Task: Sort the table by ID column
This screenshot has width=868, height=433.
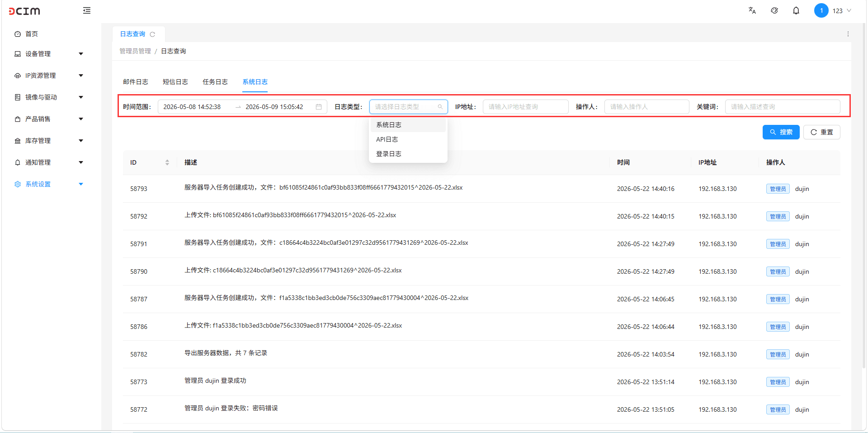Action: (167, 162)
